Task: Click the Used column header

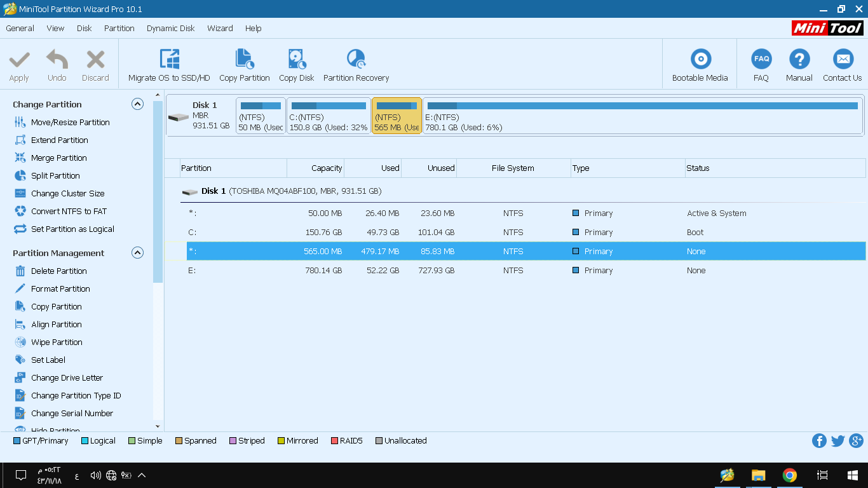Action: click(372, 168)
